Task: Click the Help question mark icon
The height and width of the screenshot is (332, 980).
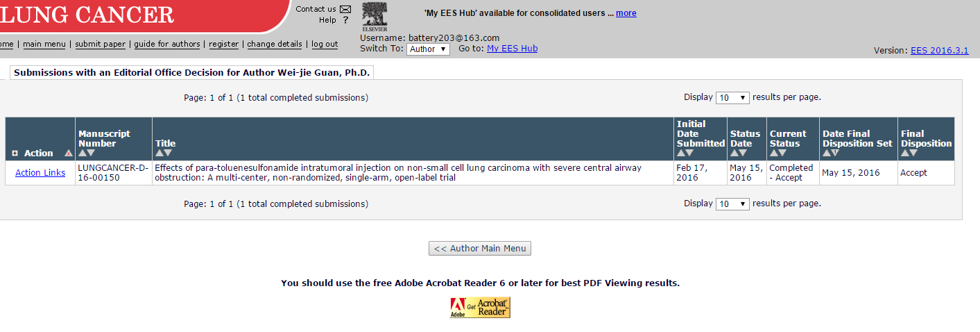Action: point(345,20)
